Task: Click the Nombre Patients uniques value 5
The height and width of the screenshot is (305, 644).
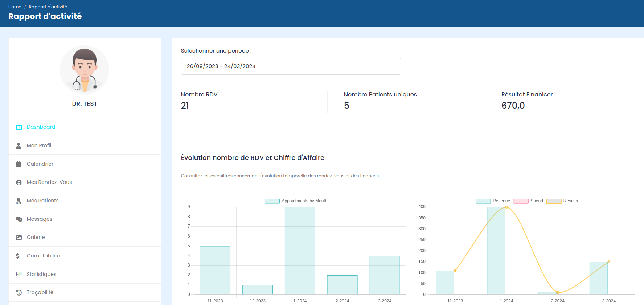Action: 346,106
